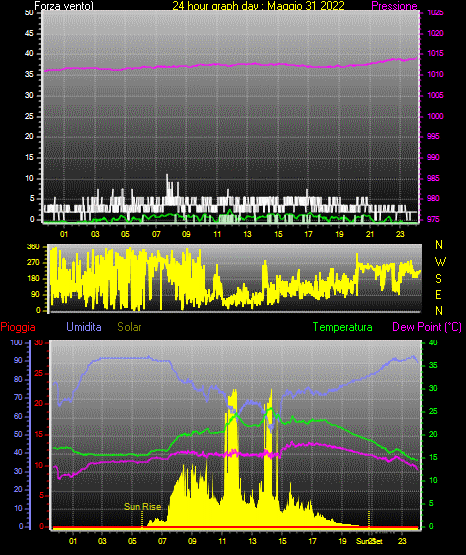This screenshot has height=555, width=466.
Task: Click the '45' wind force axis value
Action: (x=29, y=33)
